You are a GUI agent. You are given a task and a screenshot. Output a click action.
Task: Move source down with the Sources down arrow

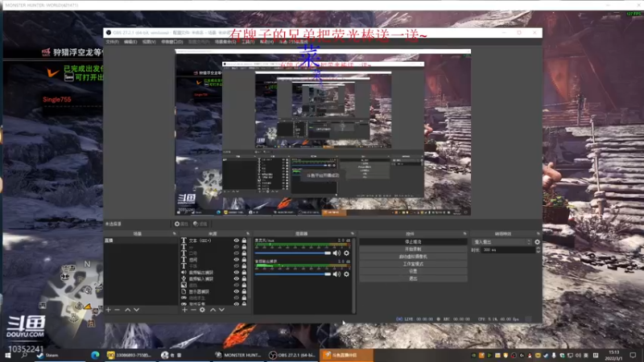tap(221, 310)
